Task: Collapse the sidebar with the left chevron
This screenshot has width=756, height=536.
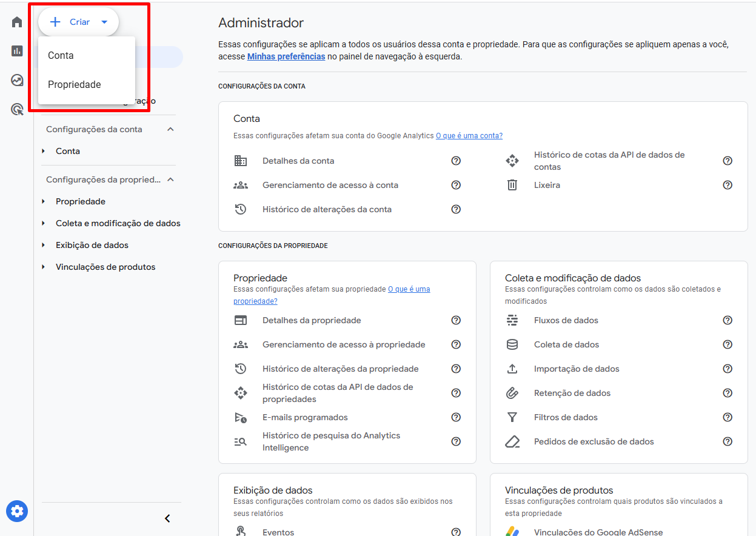Action: (167, 518)
